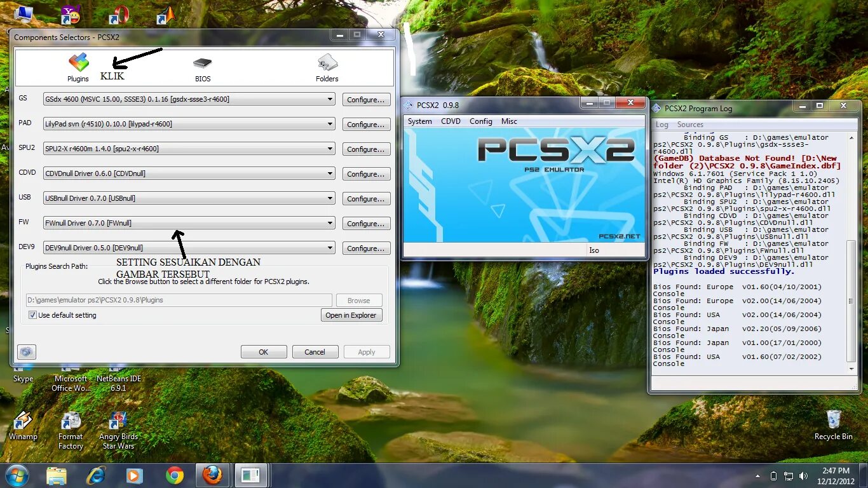Open Angry Birds Star Wars shortcut
Viewport: 868px width, 488px height.
tap(118, 431)
